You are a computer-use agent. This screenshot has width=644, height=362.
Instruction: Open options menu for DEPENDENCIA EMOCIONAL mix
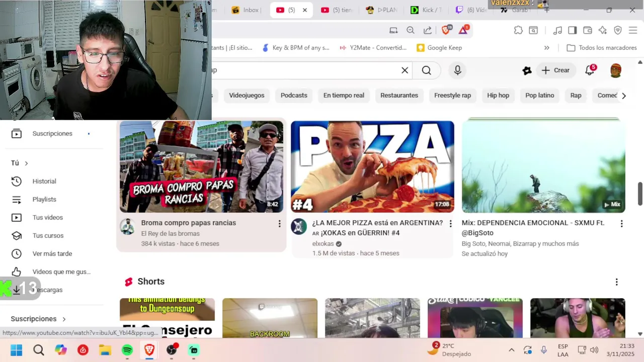click(621, 224)
